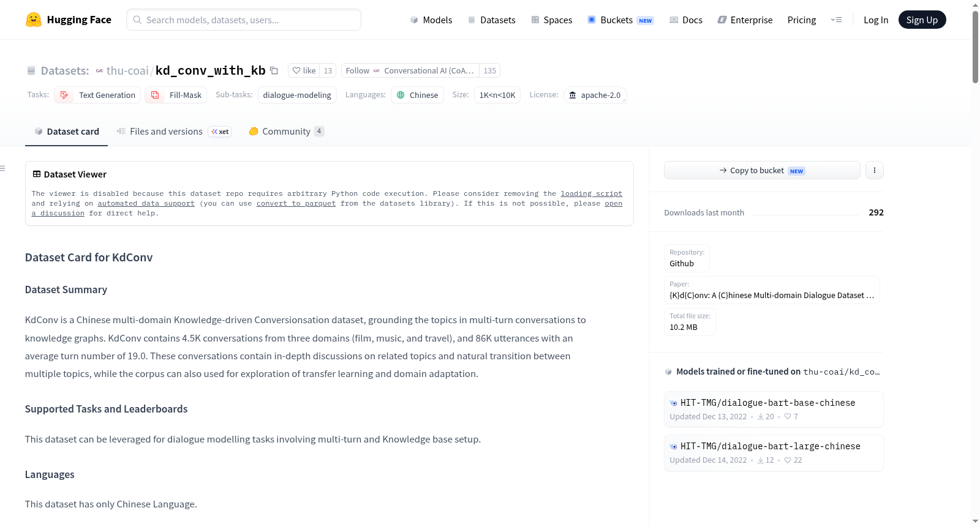Select the Fill-Mask task tag

(x=176, y=95)
